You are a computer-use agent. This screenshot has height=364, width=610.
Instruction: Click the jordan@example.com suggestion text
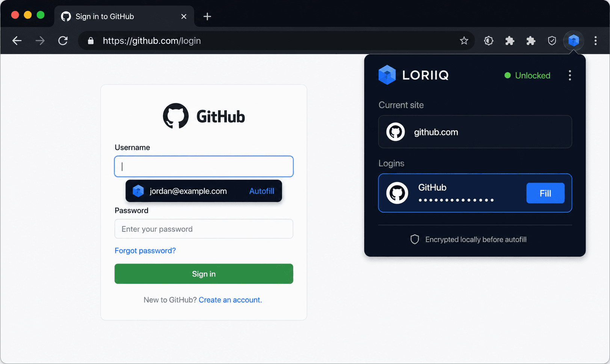188,191
